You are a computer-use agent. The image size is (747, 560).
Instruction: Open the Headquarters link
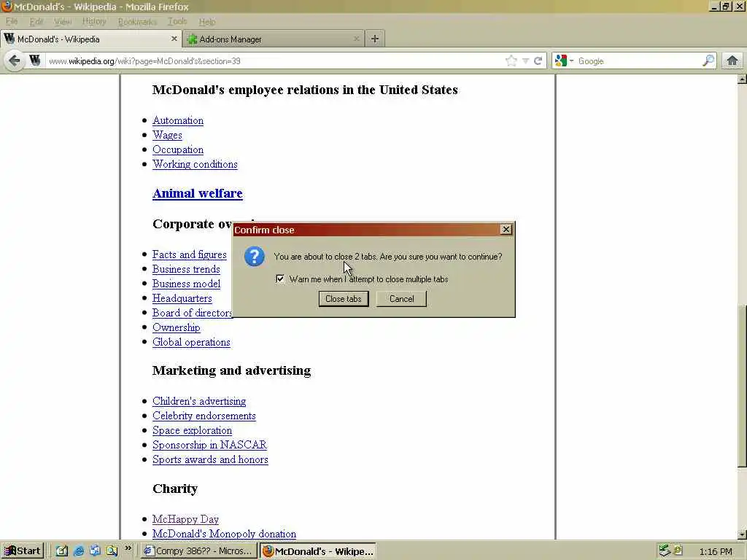[x=182, y=298]
